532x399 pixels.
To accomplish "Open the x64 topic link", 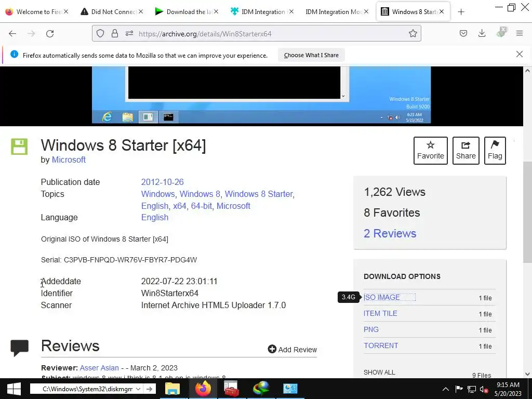I will pyautogui.click(x=179, y=206).
